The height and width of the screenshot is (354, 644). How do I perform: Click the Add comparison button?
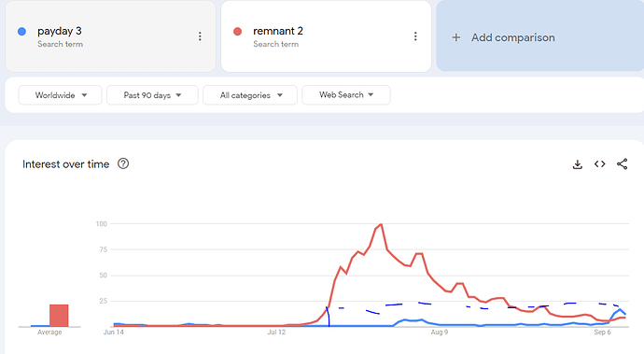[539, 36]
